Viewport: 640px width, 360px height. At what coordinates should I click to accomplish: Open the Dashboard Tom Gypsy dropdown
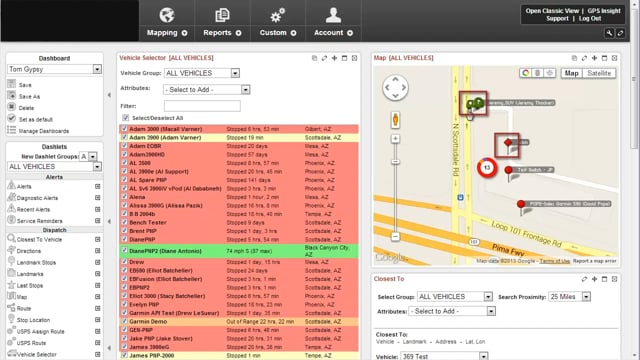54,69
